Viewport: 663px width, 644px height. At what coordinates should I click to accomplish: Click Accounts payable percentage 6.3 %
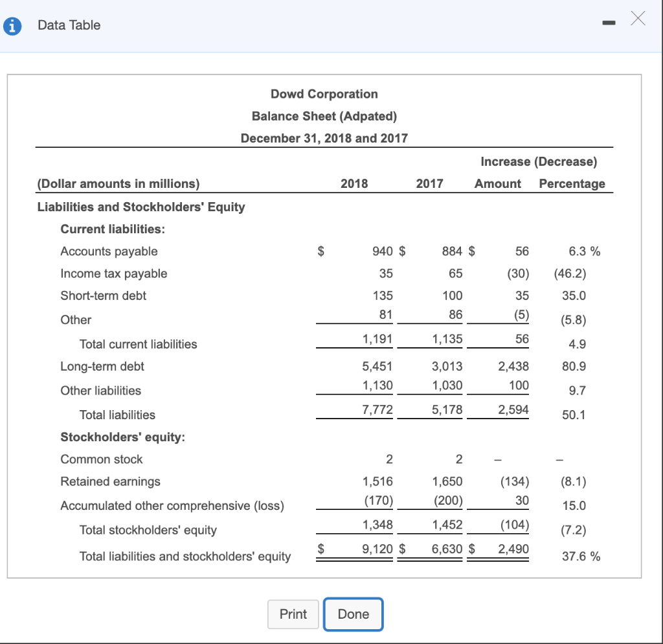[x=585, y=251]
